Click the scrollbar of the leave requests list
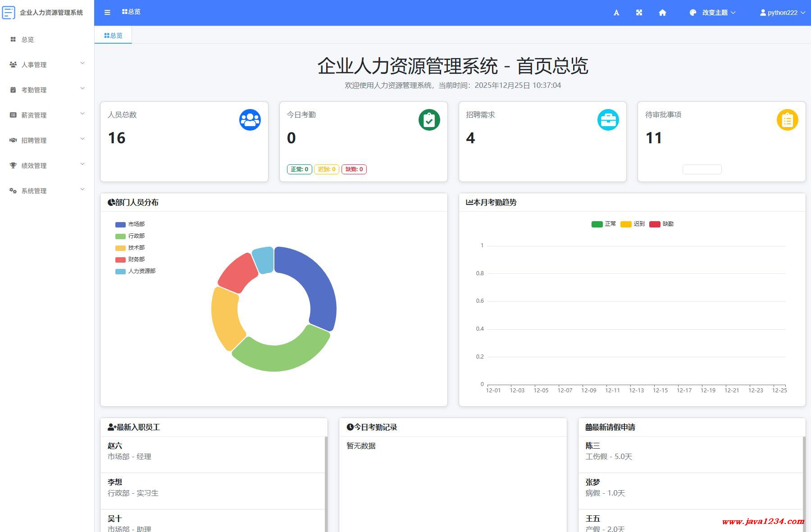Screen dimensions: 811x532 (x=804, y=477)
